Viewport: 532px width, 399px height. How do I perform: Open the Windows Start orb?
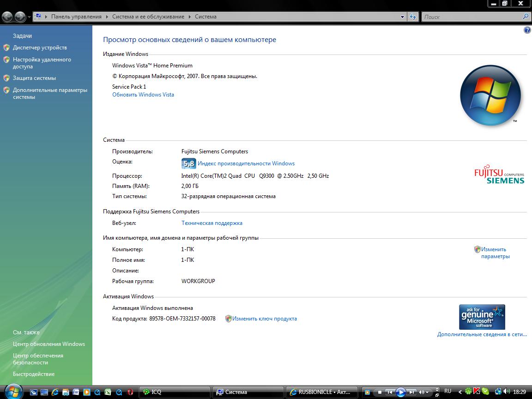click(13, 392)
